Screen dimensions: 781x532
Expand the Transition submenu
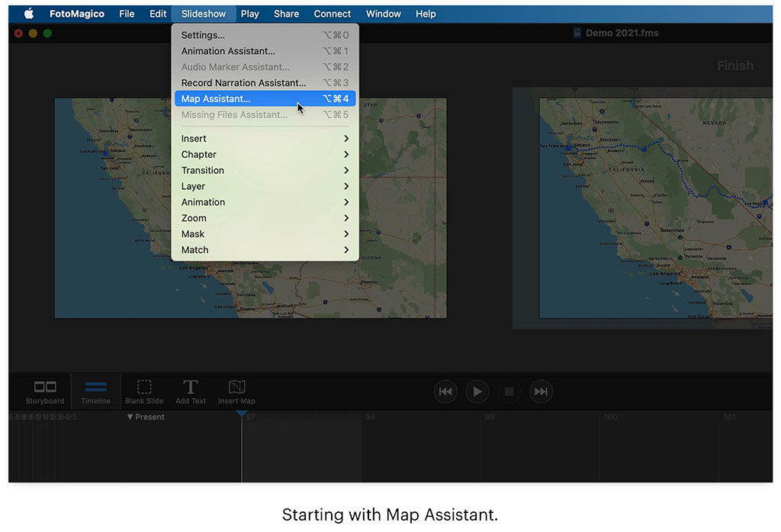coord(265,171)
